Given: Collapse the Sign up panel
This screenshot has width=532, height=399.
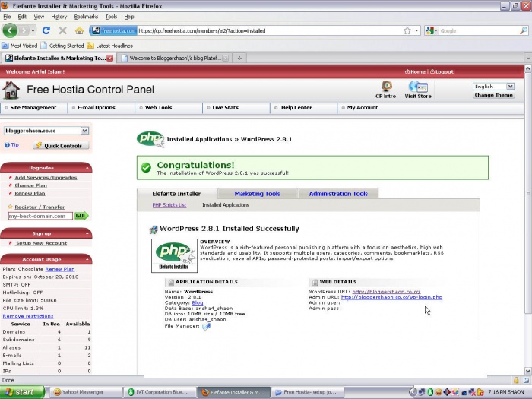Looking at the screenshot, I should pos(87,233).
